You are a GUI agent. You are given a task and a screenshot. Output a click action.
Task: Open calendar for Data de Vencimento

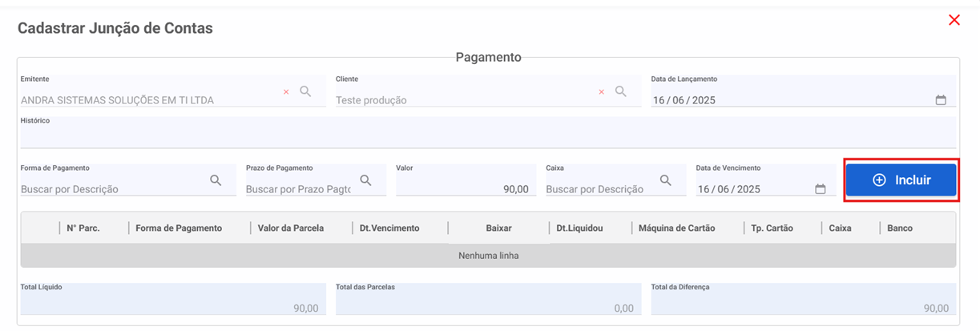click(x=820, y=189)
